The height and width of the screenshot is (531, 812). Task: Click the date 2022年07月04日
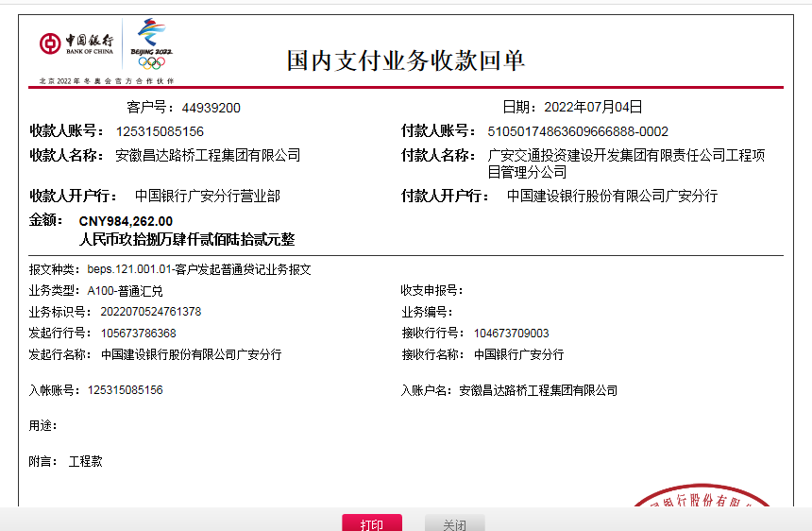(x=593, y=107)
